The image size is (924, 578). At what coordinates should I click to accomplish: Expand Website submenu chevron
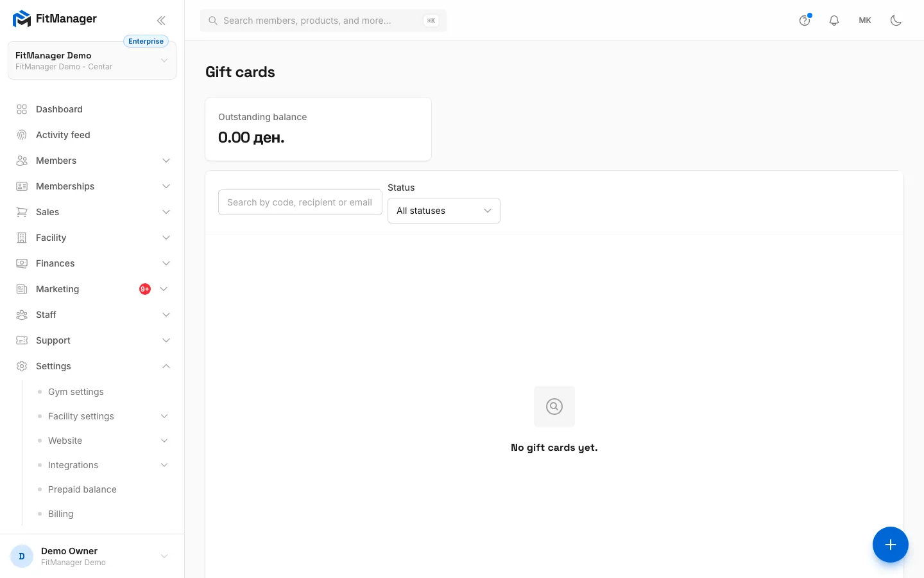point(164,441)
